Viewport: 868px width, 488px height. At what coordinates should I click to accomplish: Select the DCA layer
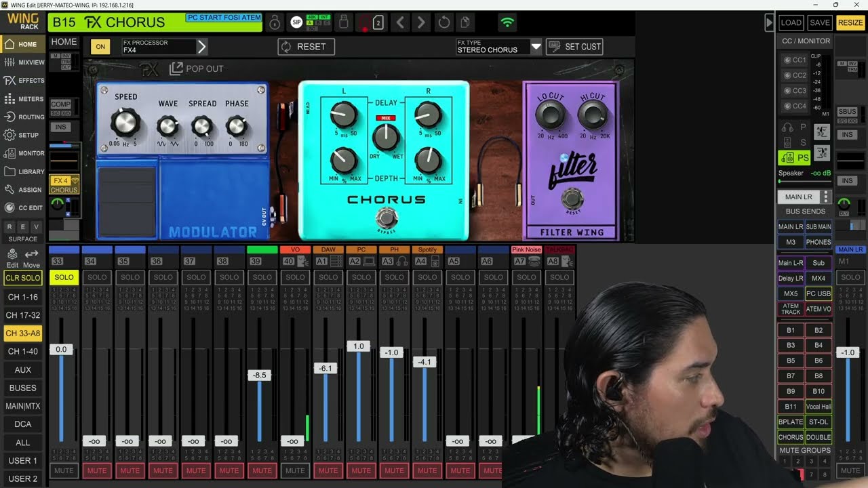23,424
